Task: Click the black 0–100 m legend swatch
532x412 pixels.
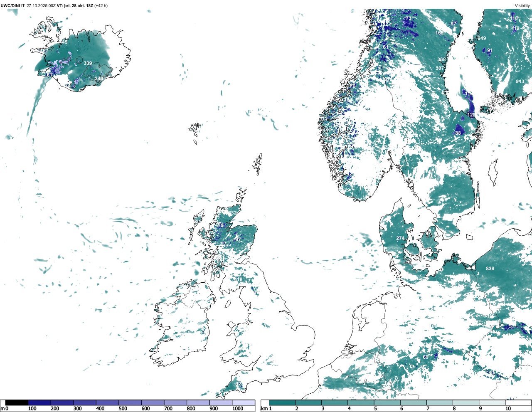Action: [x=17, y=402]
